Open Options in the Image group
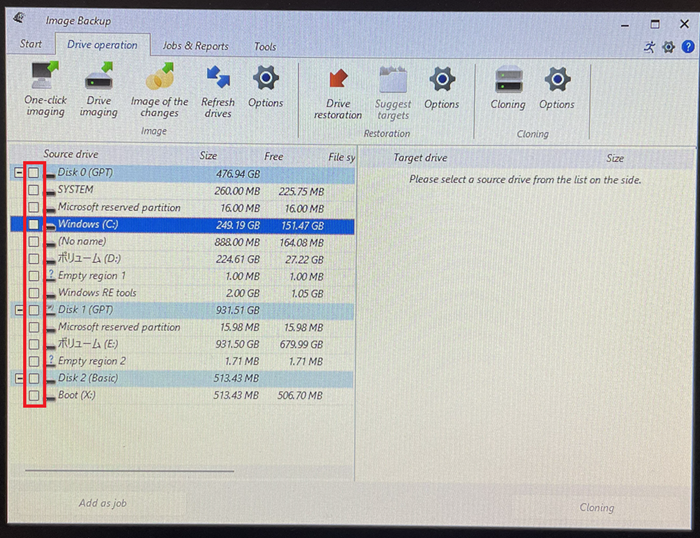 click(265, 80)
